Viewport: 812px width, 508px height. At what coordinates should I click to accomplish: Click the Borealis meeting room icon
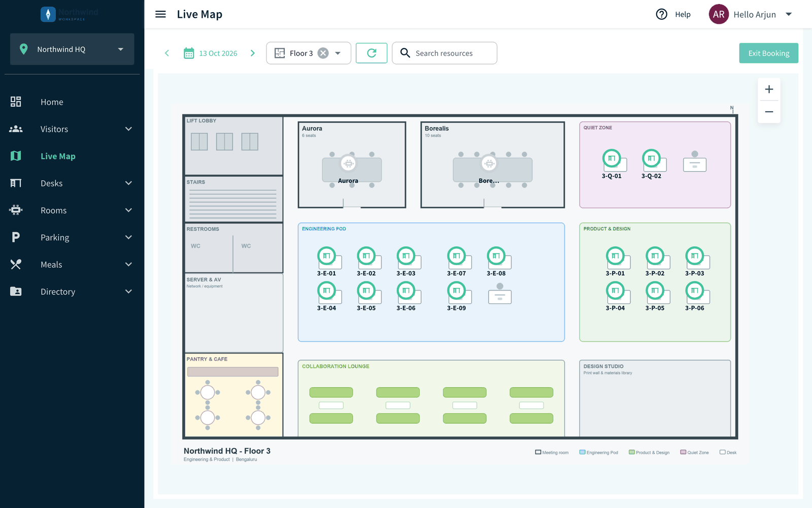[489, 163]
